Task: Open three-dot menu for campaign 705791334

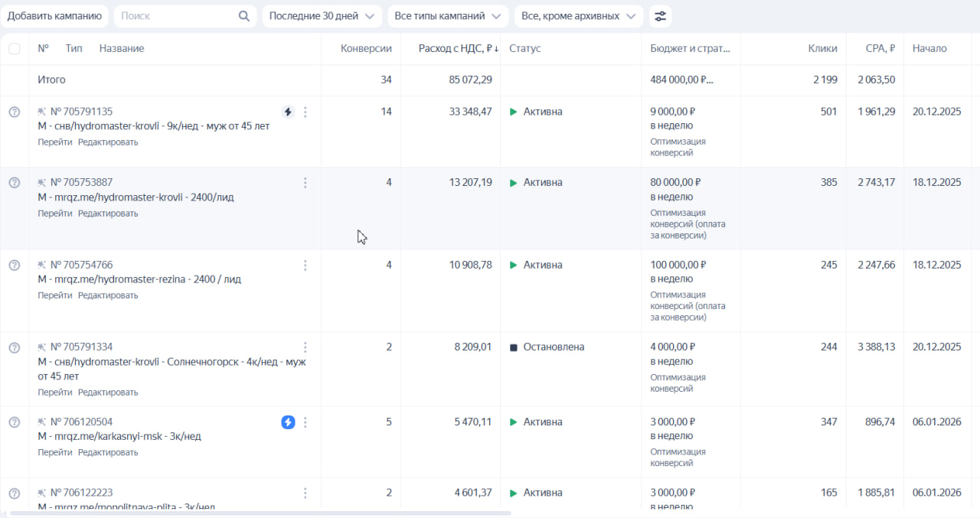Action: [x=305, y=347]
